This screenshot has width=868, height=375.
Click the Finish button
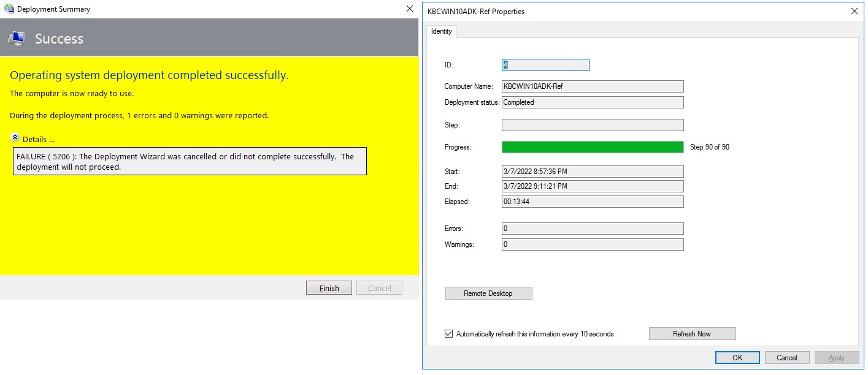[329, 287]
